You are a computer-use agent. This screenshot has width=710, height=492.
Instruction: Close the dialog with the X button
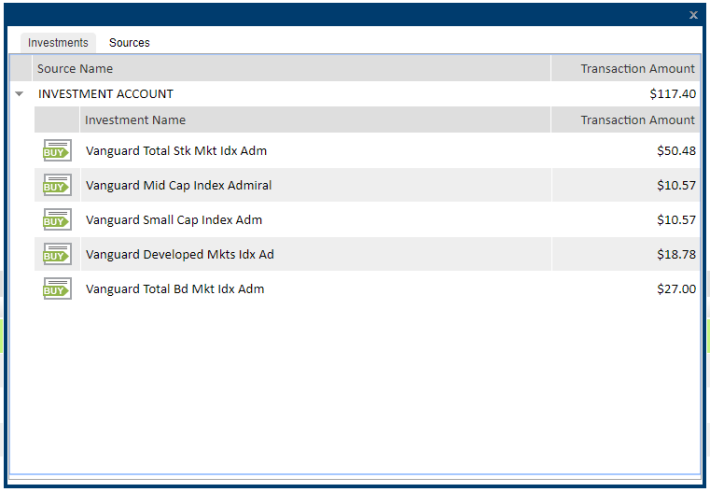(693, 15)
